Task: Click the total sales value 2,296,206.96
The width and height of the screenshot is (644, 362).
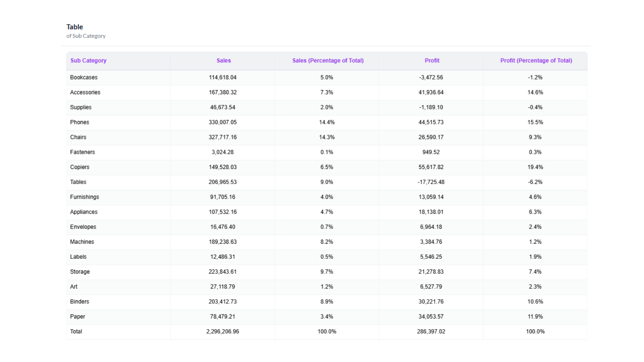Action: tap(223, 331)
